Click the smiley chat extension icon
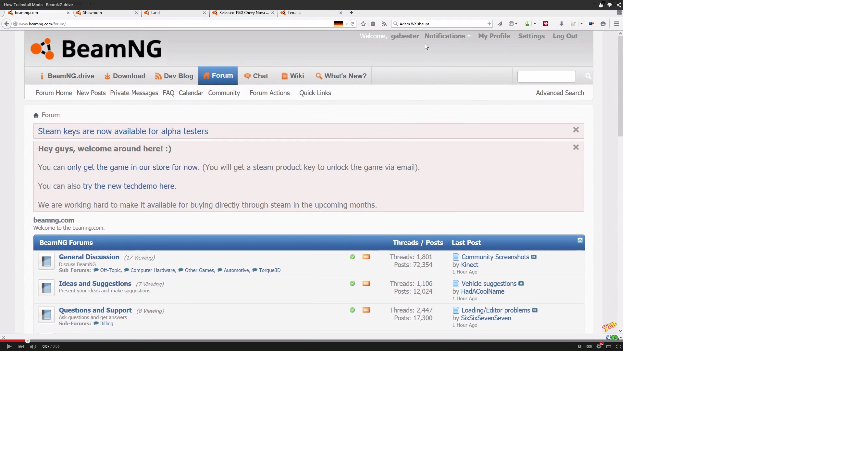 (603, 24)
